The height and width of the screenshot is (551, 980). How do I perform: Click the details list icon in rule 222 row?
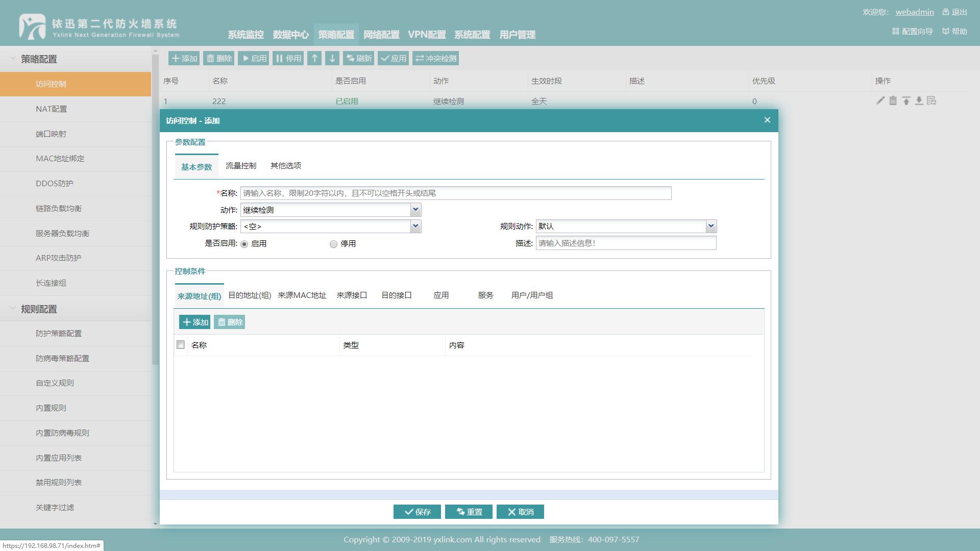coord(932,101)
